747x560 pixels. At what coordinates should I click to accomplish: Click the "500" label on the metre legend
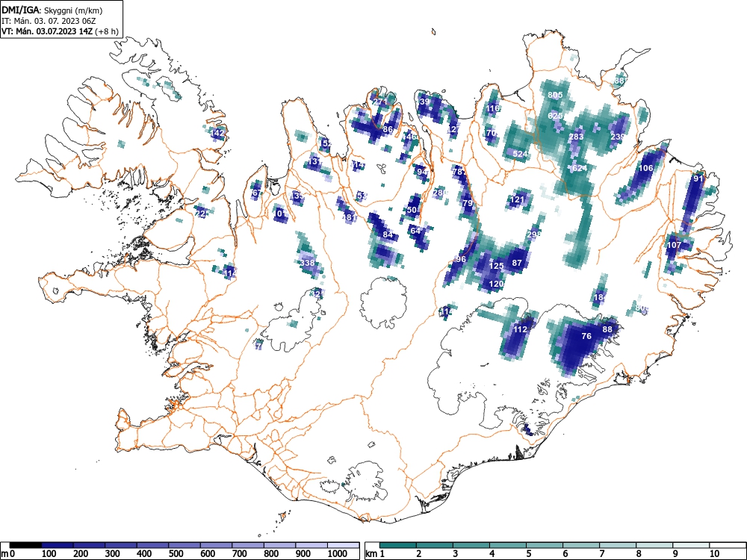[176, 554]
